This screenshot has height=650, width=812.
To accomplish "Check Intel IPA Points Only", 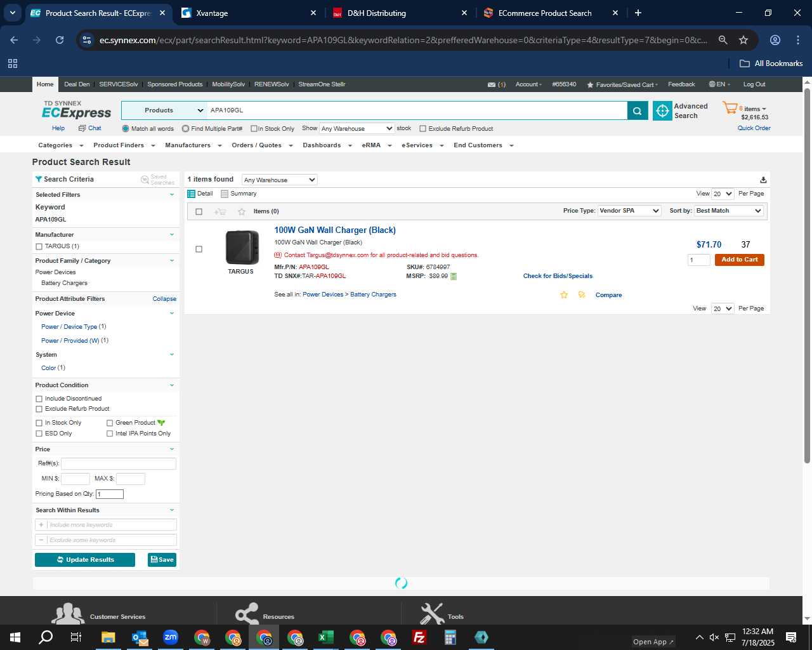I will [x=110, y=434].
